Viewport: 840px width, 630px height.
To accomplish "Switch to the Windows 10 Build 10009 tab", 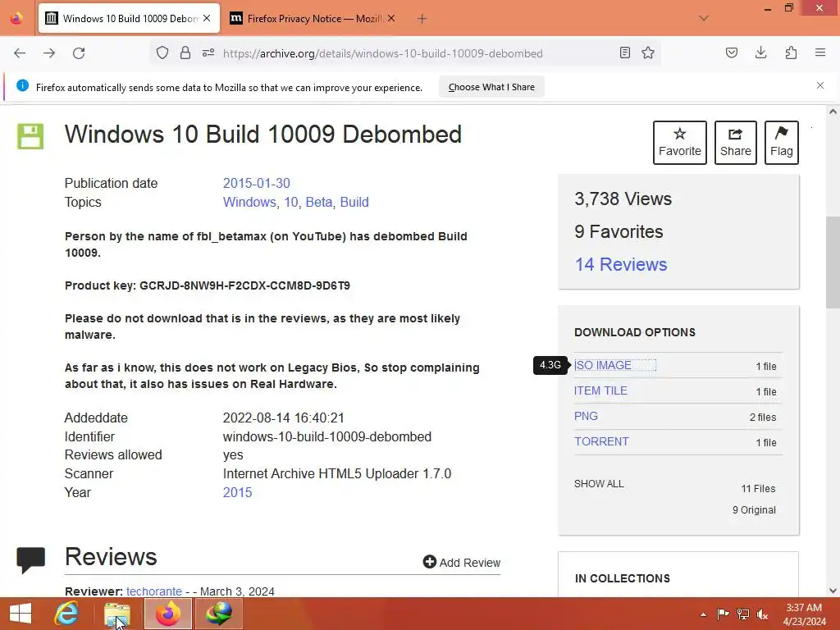I will 129,18.
